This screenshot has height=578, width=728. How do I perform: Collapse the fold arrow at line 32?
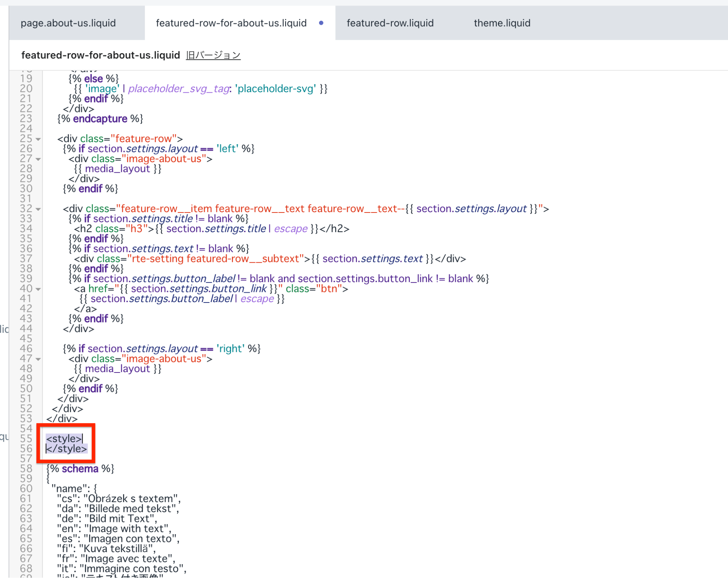pos(38,209)
